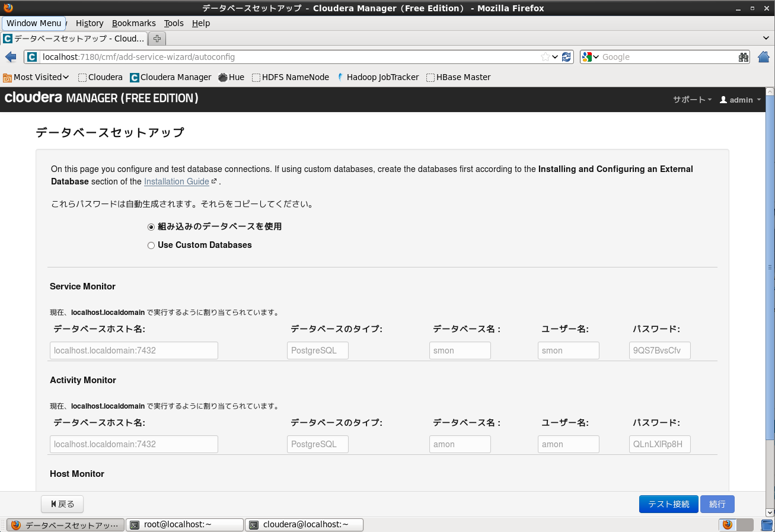This screenshot has width=775, height=532.
Task: Open the HDFS NameNode bookmark
Action: pyautogui.click(x=291, y=77)
